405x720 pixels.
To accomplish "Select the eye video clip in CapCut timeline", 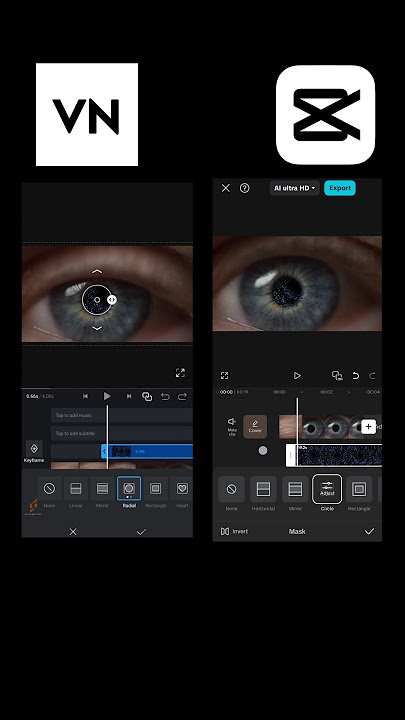I will coord(320,427).
